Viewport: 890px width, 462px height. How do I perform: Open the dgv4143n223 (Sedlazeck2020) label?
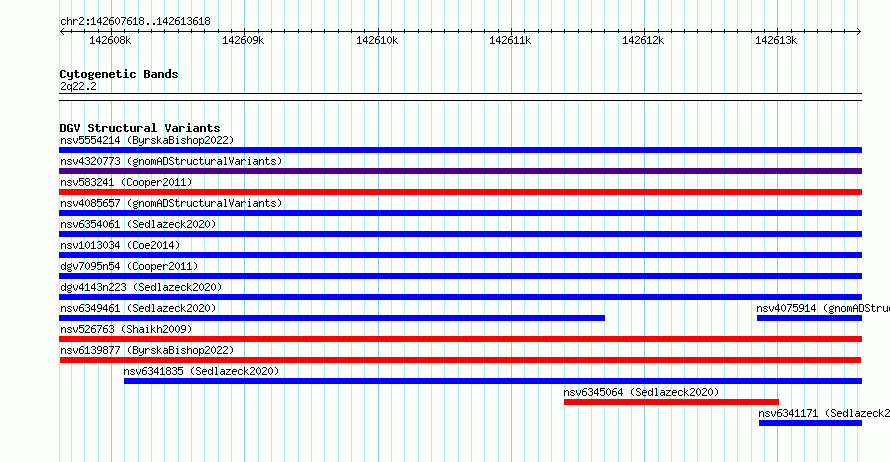[141, 287]
